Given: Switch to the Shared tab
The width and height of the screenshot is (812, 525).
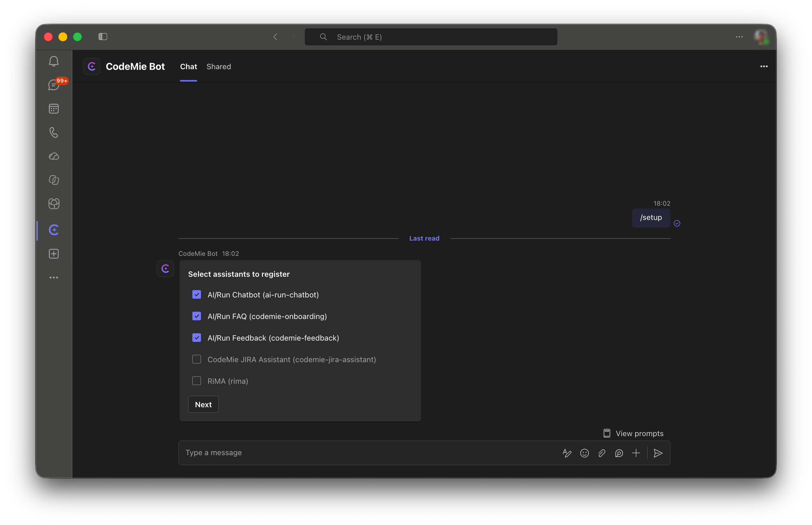Looking at the screenshot, I should [218, 66].
